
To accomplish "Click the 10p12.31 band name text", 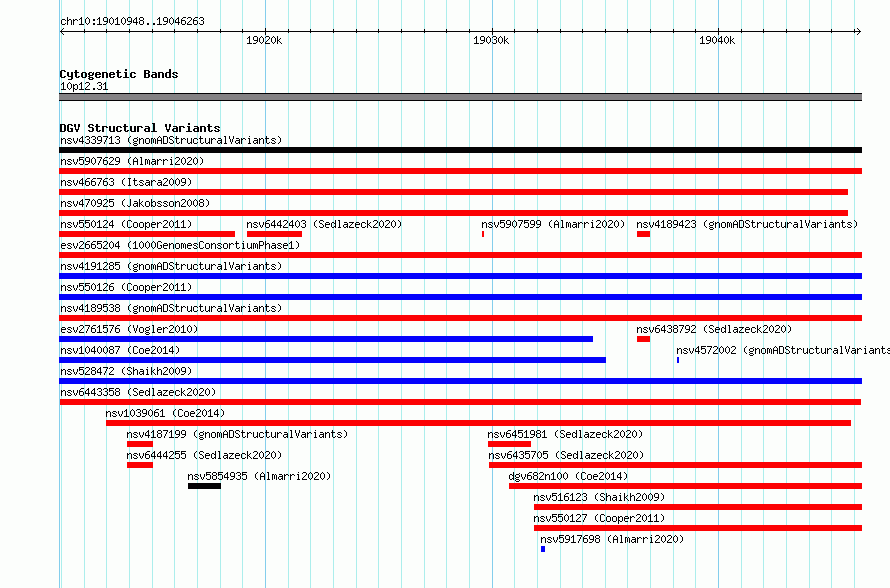I will point(84,86).
